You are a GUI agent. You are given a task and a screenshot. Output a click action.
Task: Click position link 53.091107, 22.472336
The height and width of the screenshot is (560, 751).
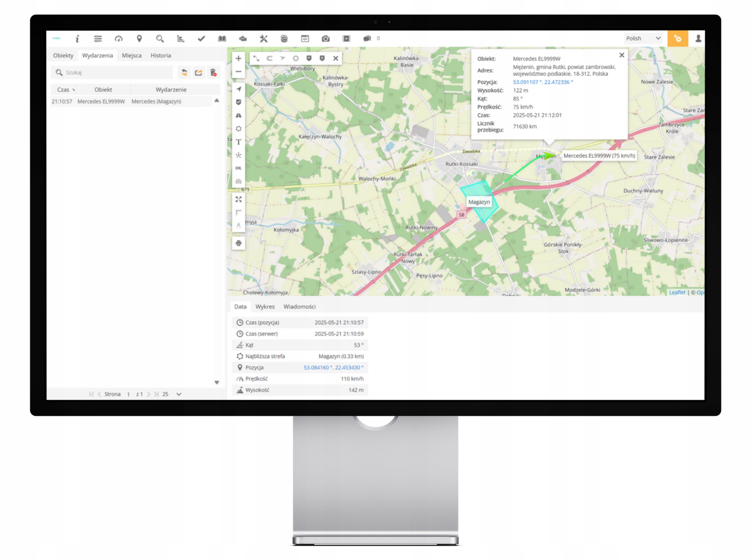(x=542, y=82)
